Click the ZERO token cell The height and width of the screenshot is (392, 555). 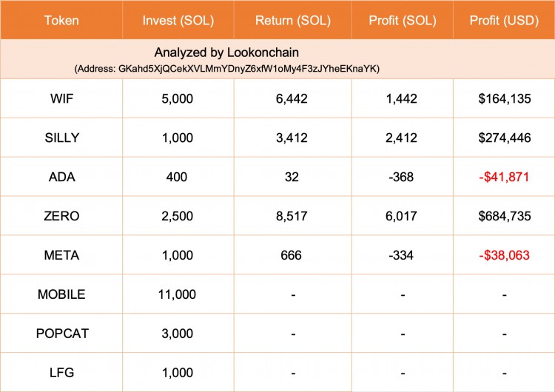pos(61,216)
